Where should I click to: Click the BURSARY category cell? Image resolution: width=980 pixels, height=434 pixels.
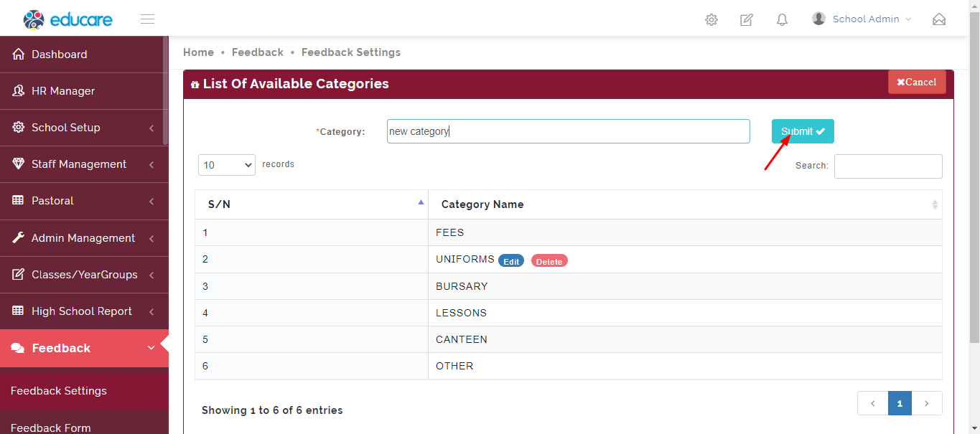point(685,286)
